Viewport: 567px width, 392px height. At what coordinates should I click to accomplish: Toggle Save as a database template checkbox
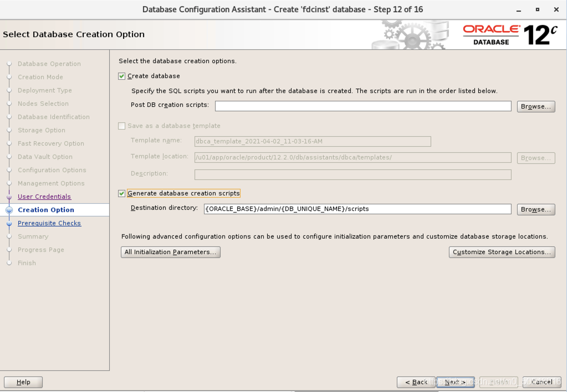click(122, 126)
